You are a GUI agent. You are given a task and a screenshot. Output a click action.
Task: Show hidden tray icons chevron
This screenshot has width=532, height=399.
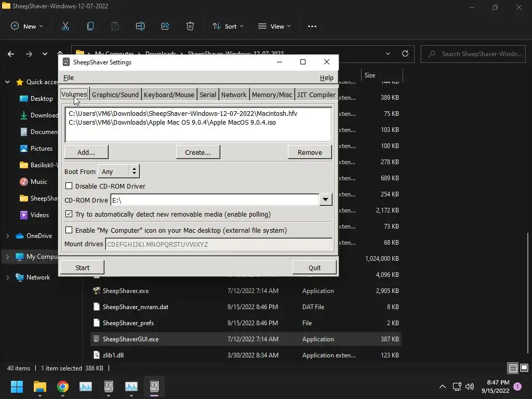(443, 387)
